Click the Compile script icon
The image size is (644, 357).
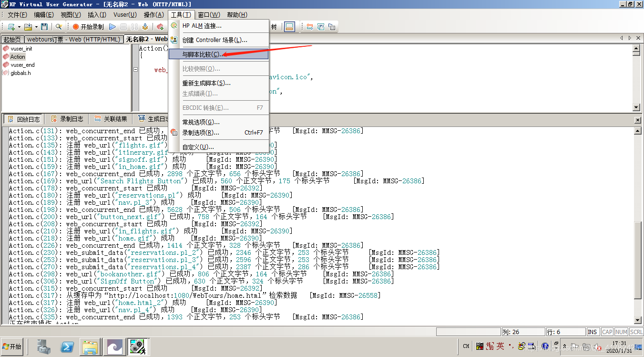pos(145,27)
